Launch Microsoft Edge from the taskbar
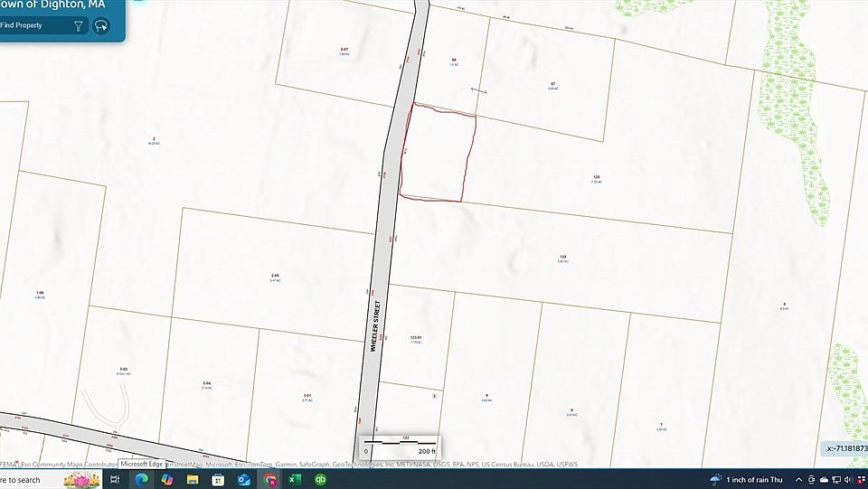 click(x=142, y=480)
